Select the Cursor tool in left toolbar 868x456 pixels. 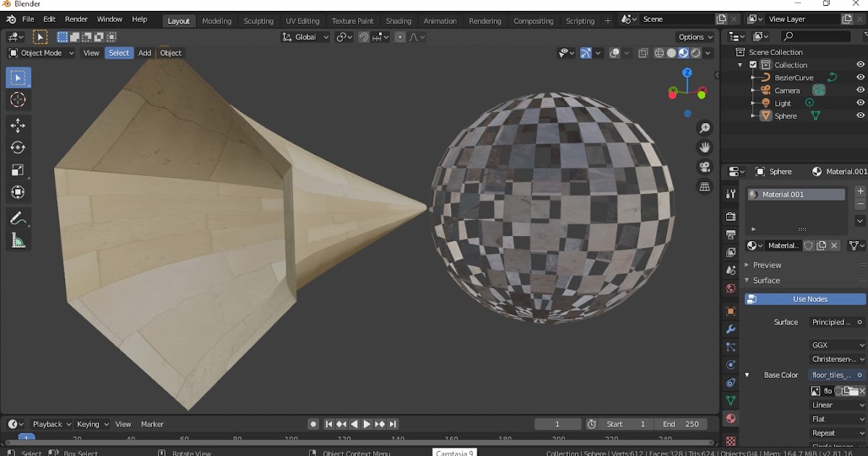18,100
